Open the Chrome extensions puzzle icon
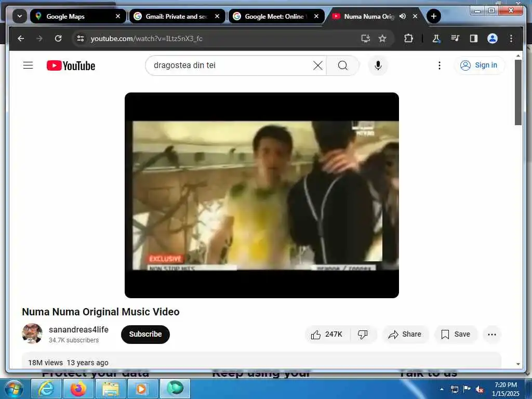532x399 pixels. pyautogui.click(x=408, y=38)
